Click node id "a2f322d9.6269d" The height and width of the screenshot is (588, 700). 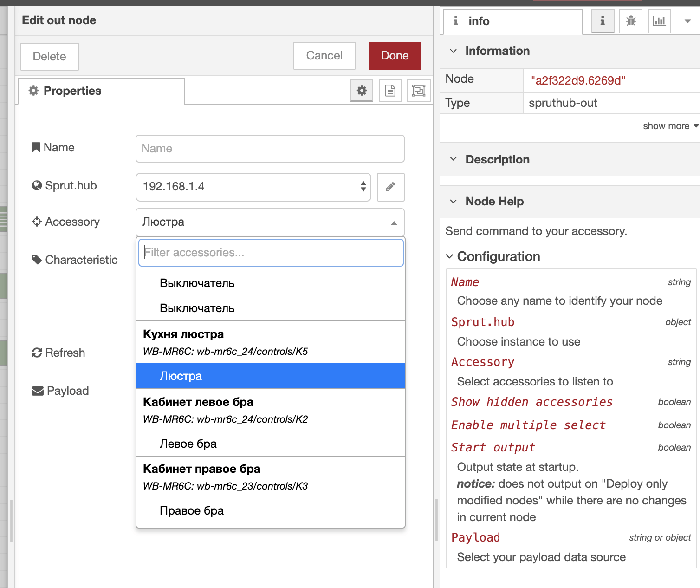[578, 81]
